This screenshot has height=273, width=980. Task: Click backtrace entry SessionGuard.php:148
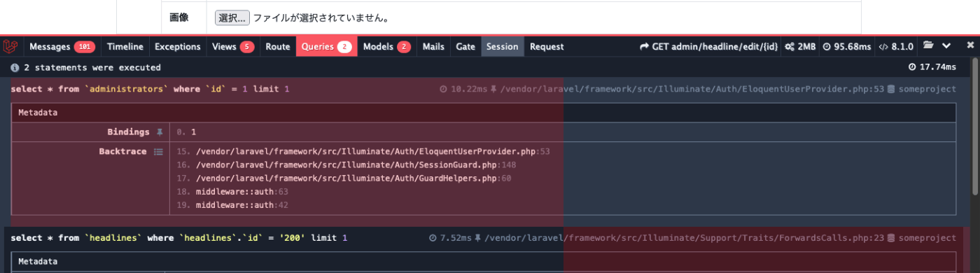(x=346, y=165)
